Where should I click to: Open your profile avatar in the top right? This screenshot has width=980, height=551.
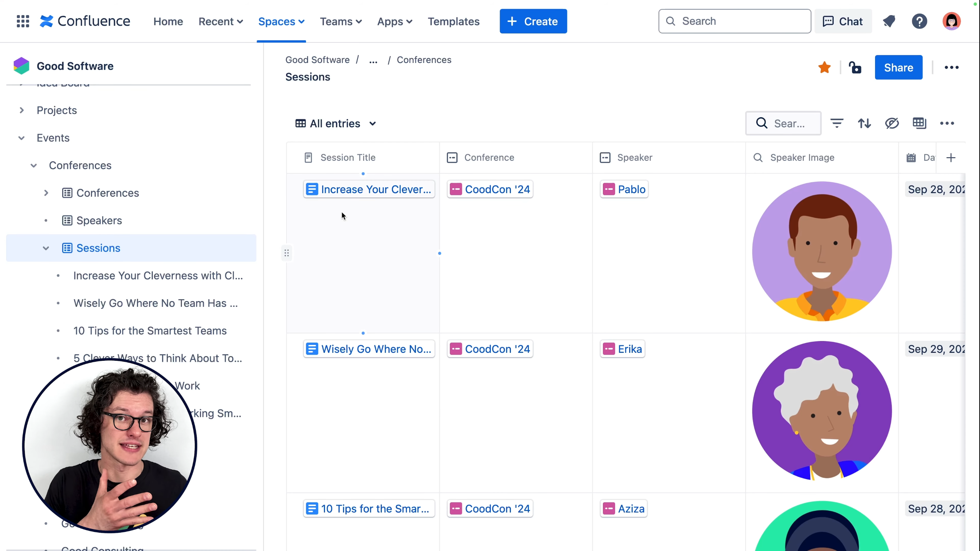pos(952,21)
